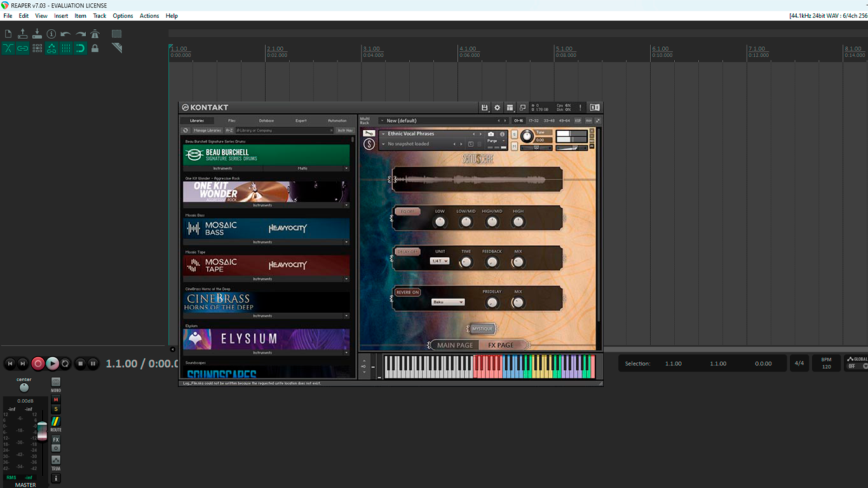Click Kontakt minimized view icon

pos(522,107)
